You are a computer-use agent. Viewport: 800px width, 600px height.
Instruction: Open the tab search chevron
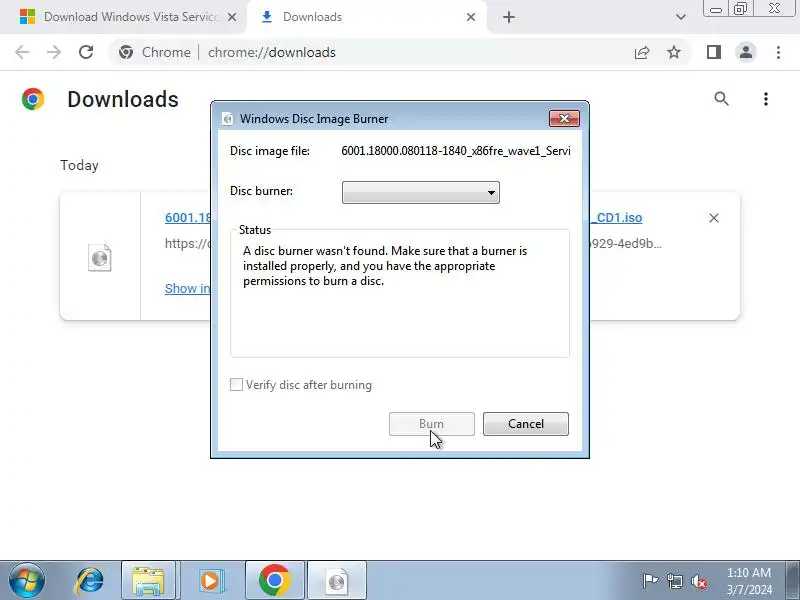[681, 17]
